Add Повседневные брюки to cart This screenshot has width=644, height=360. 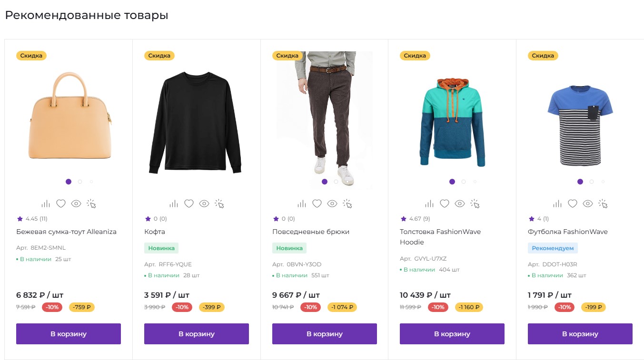coord(324,334)
